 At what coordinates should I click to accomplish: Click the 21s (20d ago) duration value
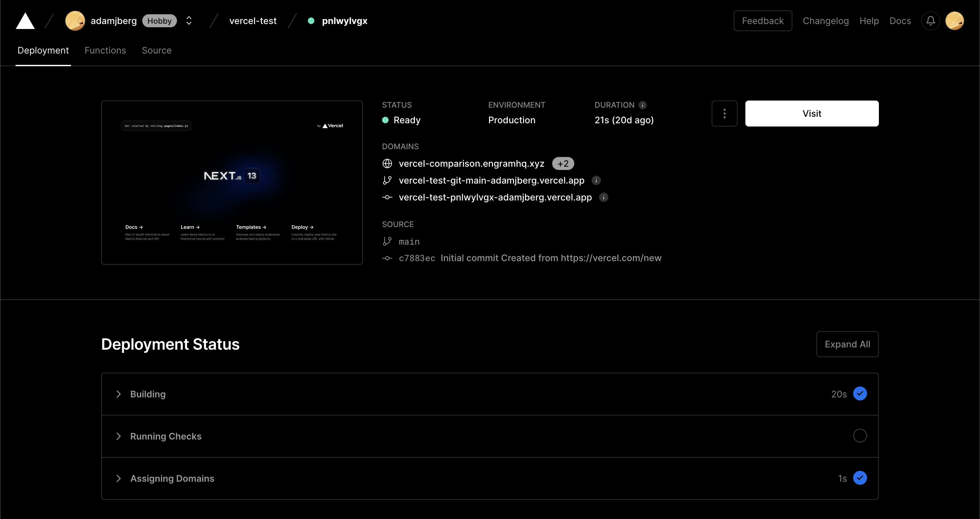624,120
